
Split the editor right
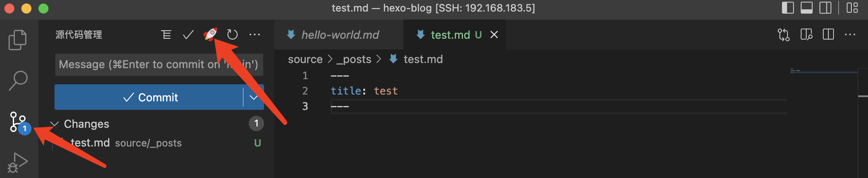828,34
